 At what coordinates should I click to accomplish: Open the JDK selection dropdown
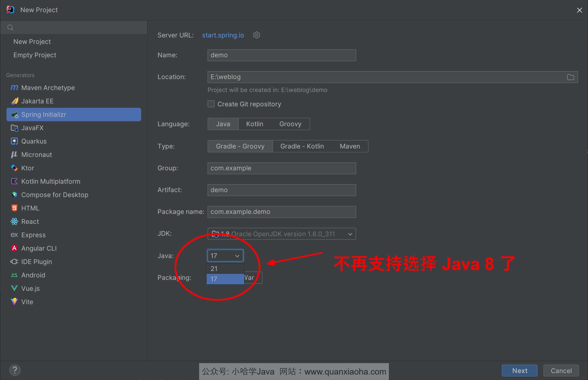350,234
